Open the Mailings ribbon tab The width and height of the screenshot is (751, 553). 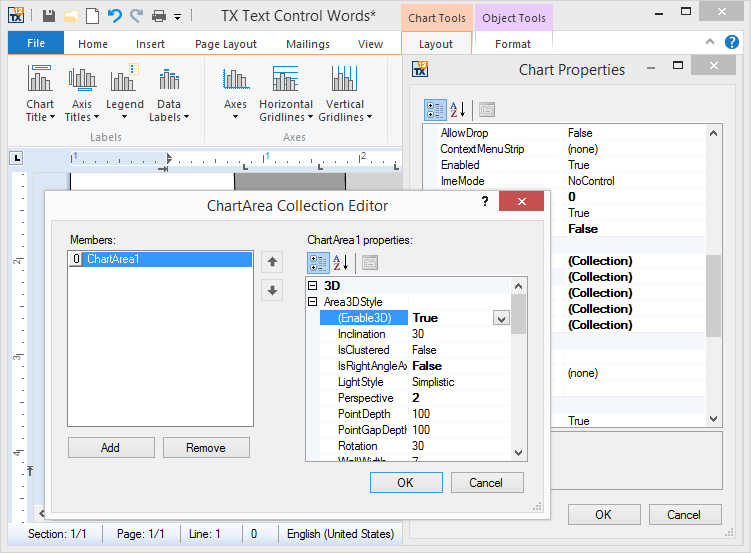(307, 44)
